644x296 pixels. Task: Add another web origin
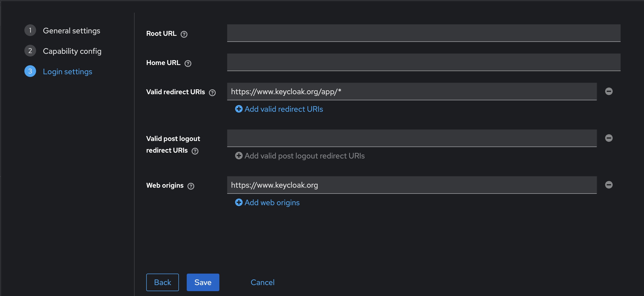267,203
